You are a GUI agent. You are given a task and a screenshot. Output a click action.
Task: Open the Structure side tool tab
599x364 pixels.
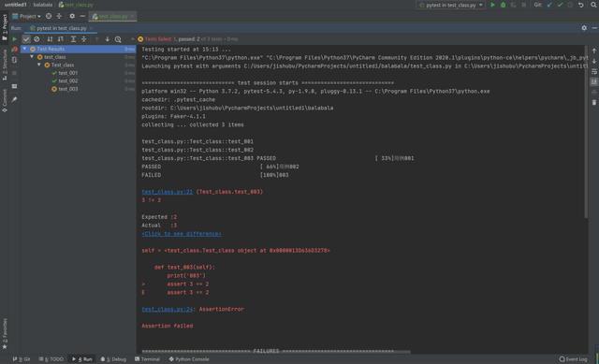5,65
